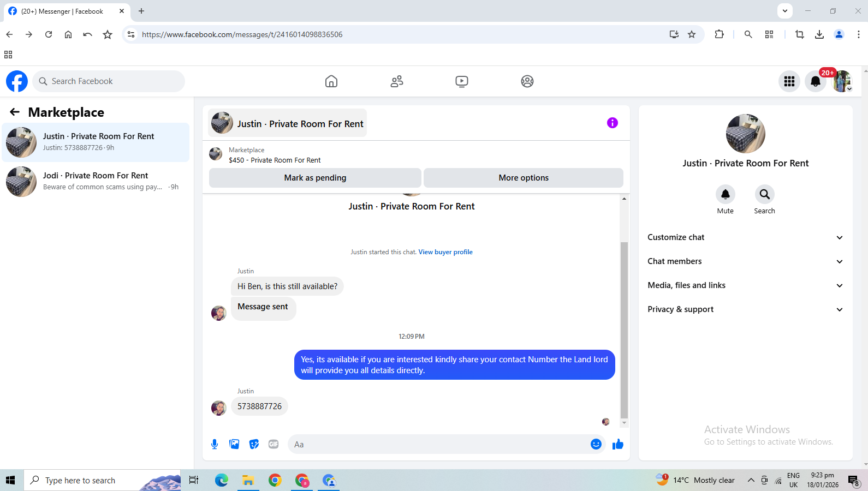Show hidden system tray icons
Viewport: 868px width, 491px height.
[751, 480]
